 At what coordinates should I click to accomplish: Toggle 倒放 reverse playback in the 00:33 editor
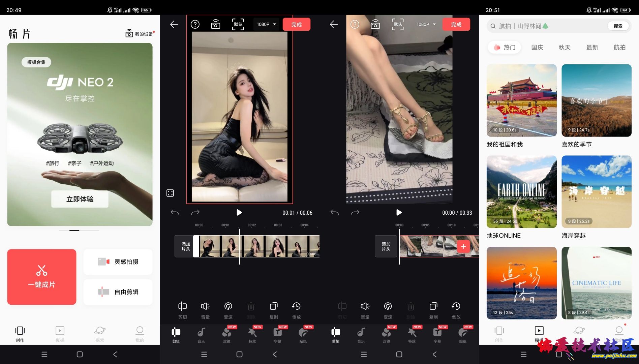(x=456, y=310)
